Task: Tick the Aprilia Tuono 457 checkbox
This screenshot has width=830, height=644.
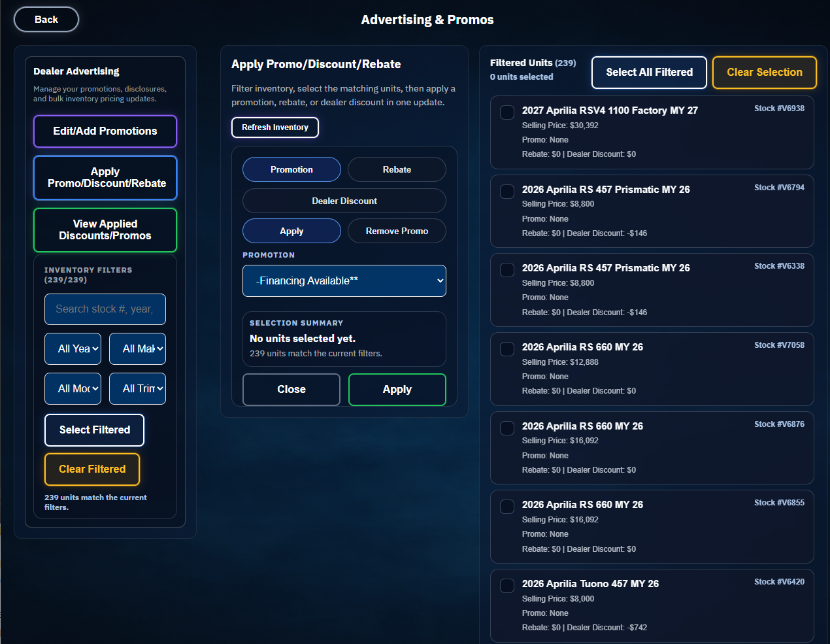Action: [507, 586]
